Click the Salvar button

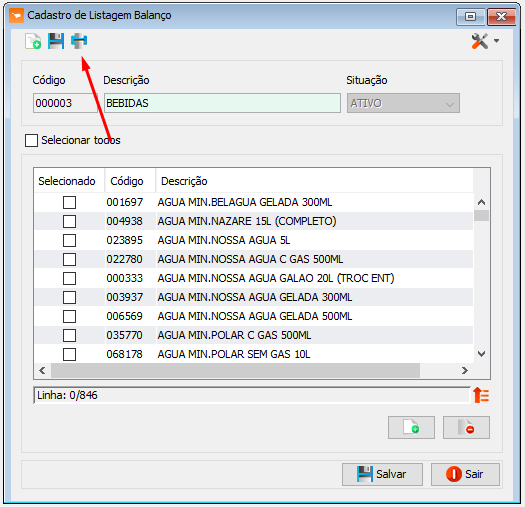(x=382, y=474)
